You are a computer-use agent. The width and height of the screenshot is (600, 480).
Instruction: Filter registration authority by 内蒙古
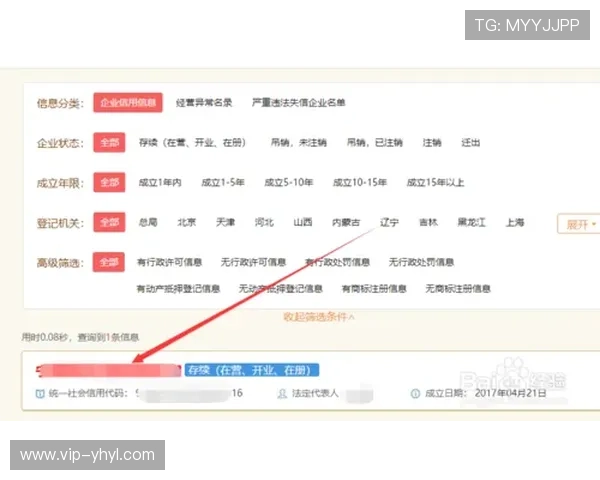346,222
